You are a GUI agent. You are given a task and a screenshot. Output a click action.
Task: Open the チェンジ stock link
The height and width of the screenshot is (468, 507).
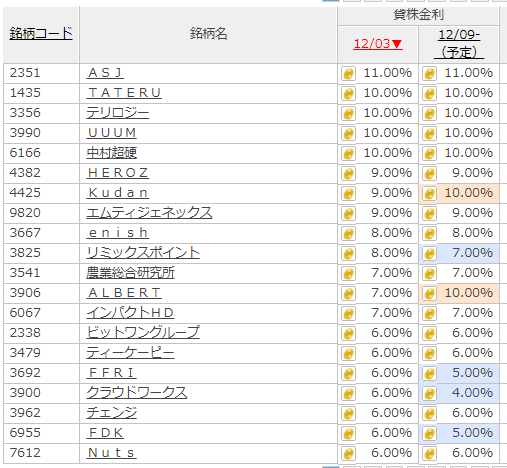(x=112, y=413)
